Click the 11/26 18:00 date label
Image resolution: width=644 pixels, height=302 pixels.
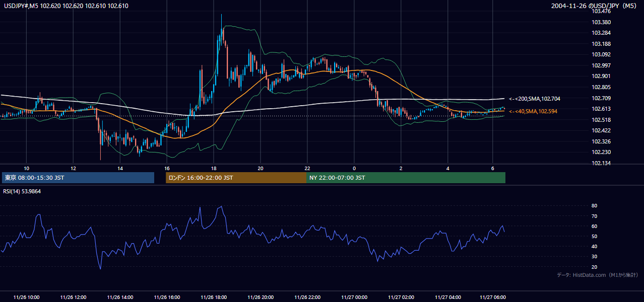click(x=214, y=297)
